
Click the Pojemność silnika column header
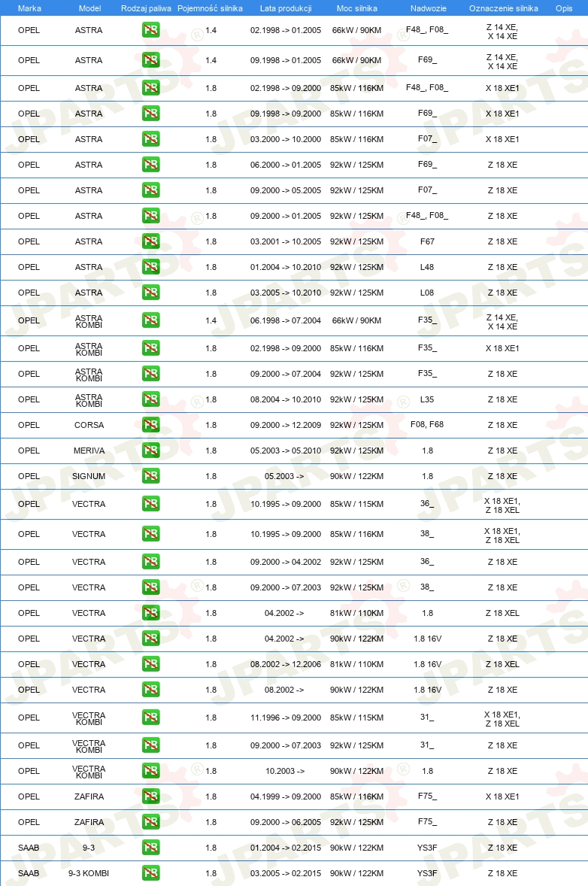[x=210, y=8]
